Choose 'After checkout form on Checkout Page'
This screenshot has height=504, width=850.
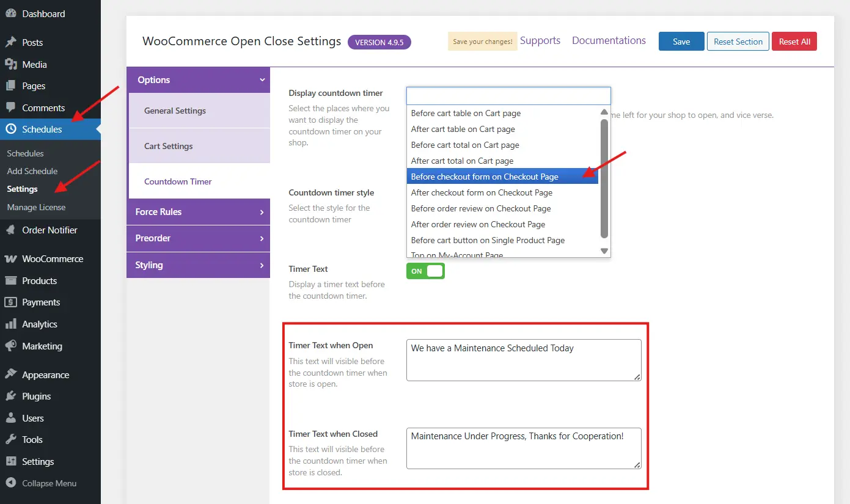[502, 192]
